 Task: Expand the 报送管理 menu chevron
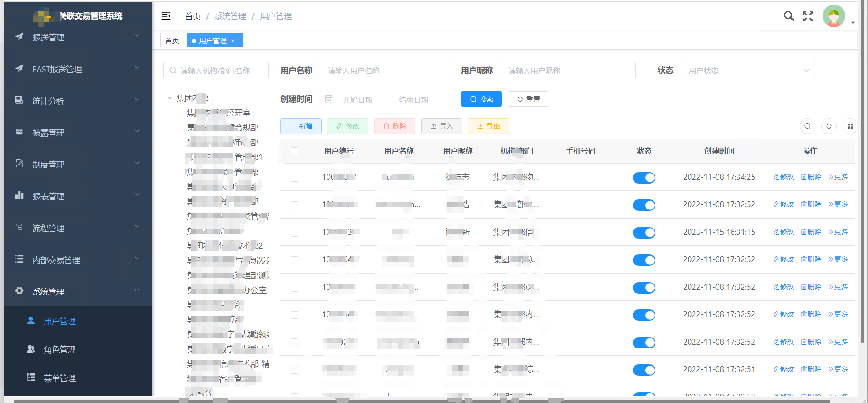pyautogui.click(x=137, y=35)
